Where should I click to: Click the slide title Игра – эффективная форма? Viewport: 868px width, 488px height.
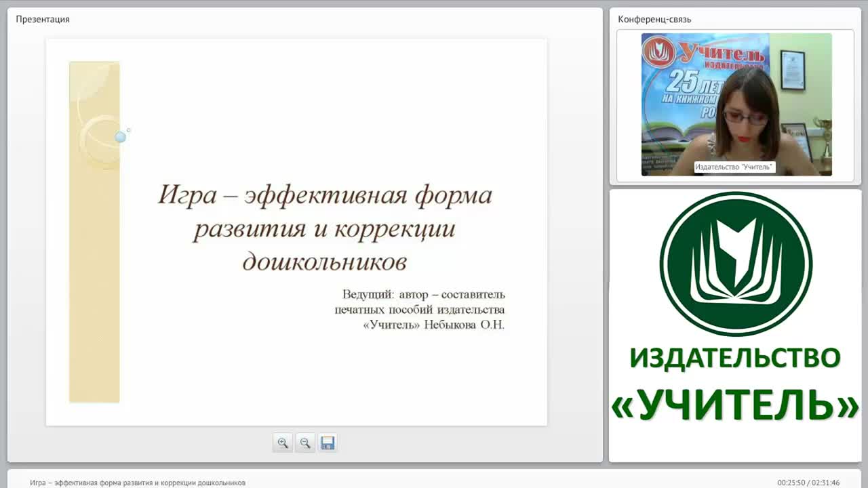pos(325,195)
